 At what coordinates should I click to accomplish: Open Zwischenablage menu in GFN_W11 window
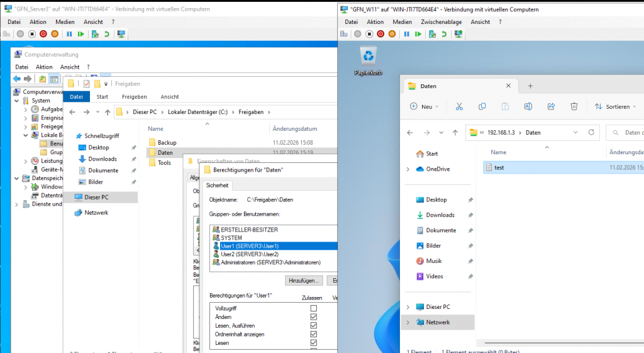441,21
